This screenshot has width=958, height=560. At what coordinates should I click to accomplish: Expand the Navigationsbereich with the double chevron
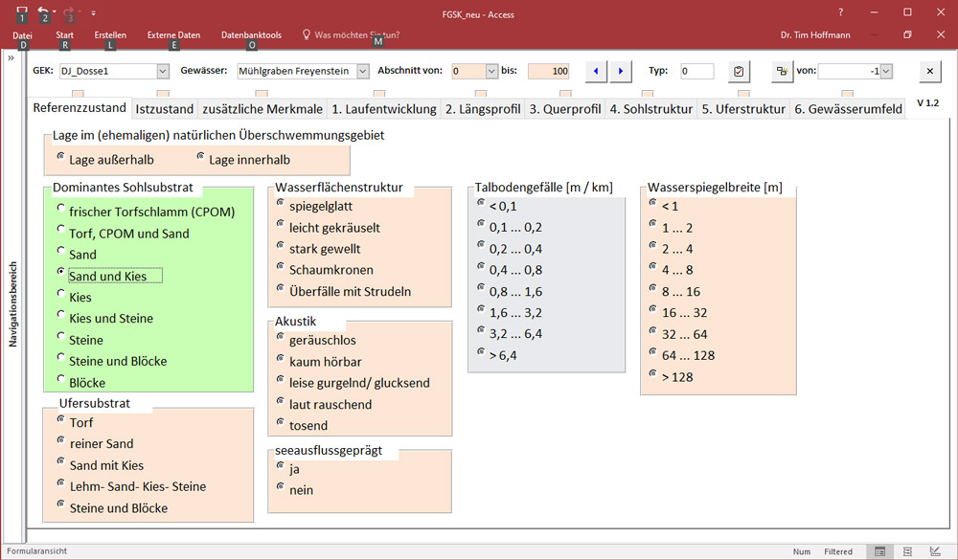point(11,58)
